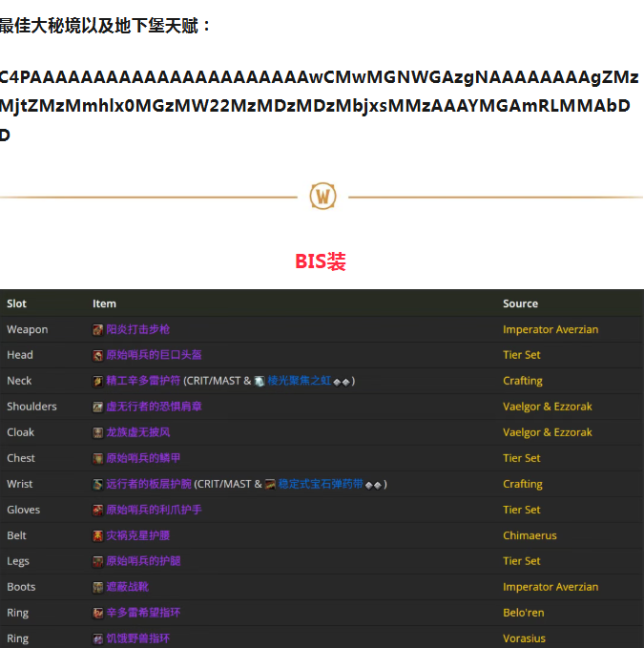
Task: Click the icon beside 饥饿野兽指环 ring
Action: tap(97, 638)
